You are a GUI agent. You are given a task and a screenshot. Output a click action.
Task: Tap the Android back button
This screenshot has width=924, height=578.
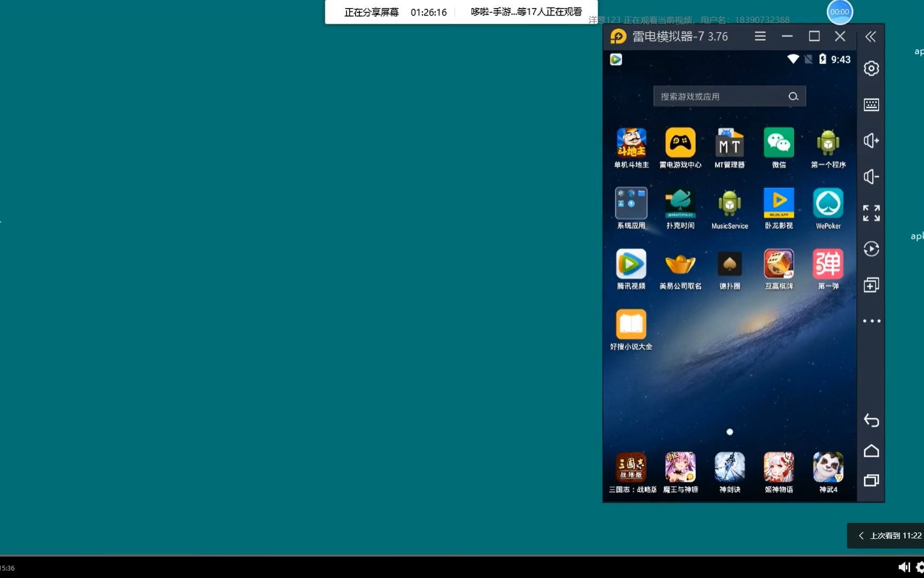click(x=871, y=421)
